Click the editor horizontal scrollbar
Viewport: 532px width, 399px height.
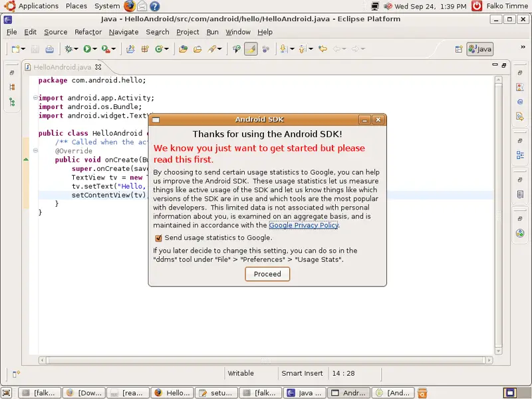pyautogui.click(x=266, y=360)
